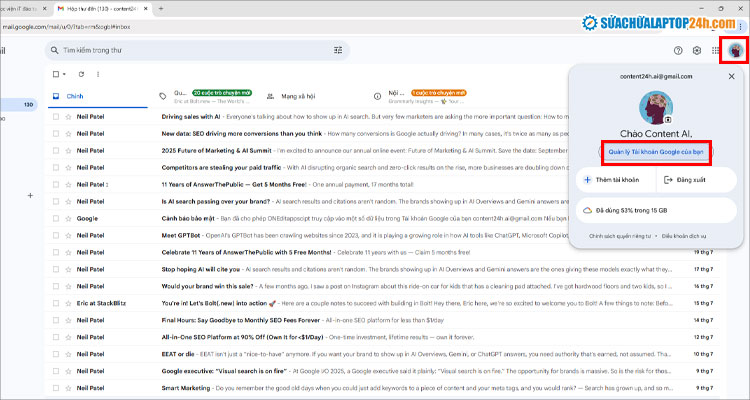Check 'Would your brand win' email checkbox
Viewport: 750px width, 400px height.
point(56,286)
